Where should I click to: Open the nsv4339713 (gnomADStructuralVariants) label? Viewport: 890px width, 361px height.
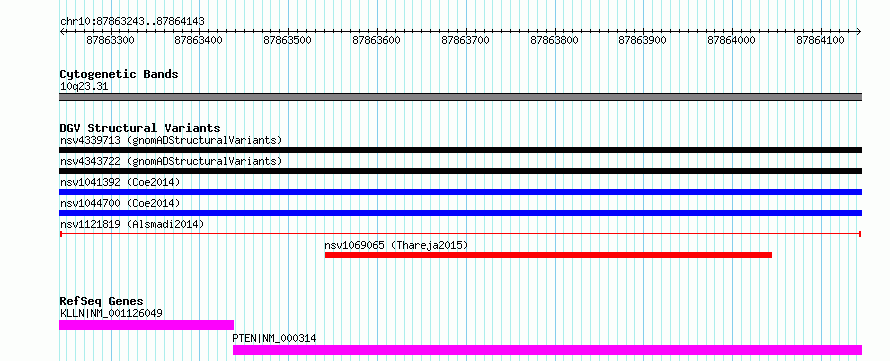point(171,140)
